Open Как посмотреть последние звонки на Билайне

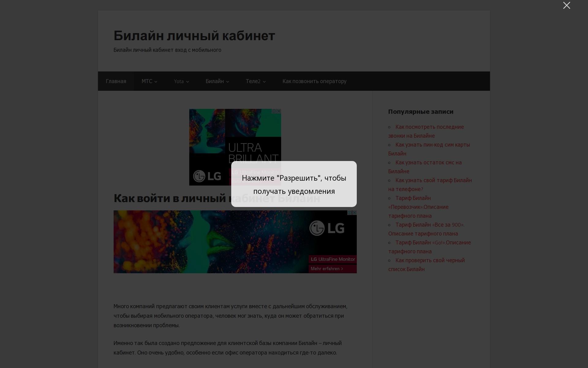426,131
